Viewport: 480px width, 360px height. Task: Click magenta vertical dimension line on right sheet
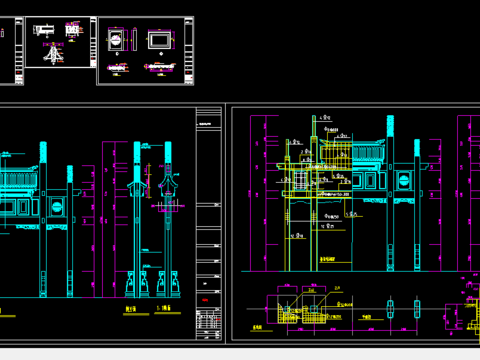[x=250, y=193]
